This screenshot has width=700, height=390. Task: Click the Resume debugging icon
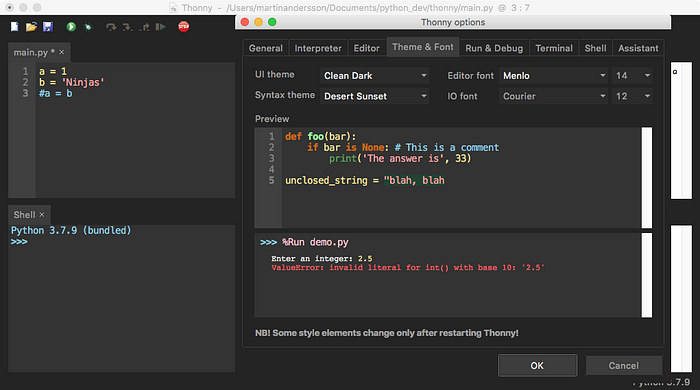tap(160, 27)
